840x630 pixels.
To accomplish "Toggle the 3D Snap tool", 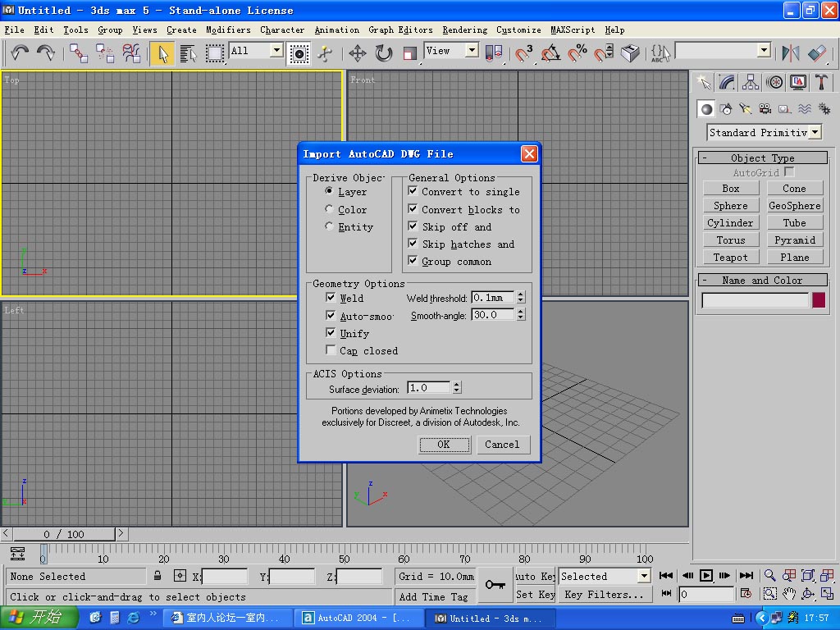I will (523, 53).
